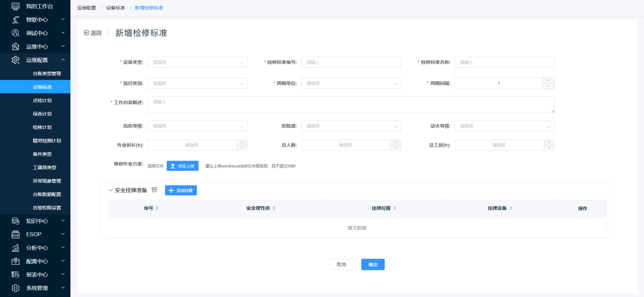This screenshot has height=297, width=644.
Task: Click the 知识中心 database icon
Action: (15, 221)
